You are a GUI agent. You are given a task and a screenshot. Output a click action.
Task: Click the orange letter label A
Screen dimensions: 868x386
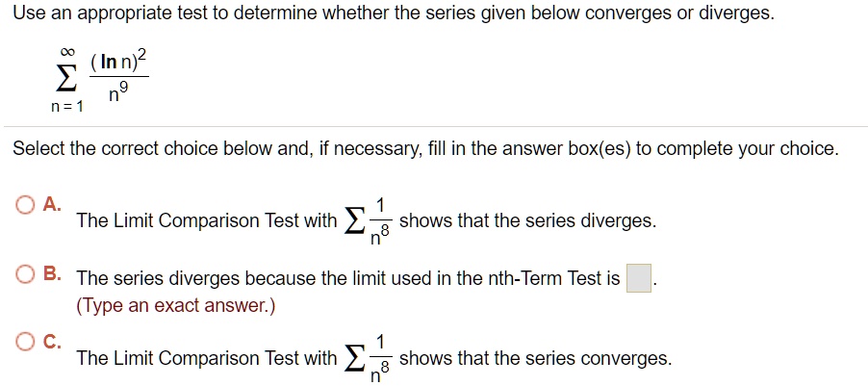[51, 204]
